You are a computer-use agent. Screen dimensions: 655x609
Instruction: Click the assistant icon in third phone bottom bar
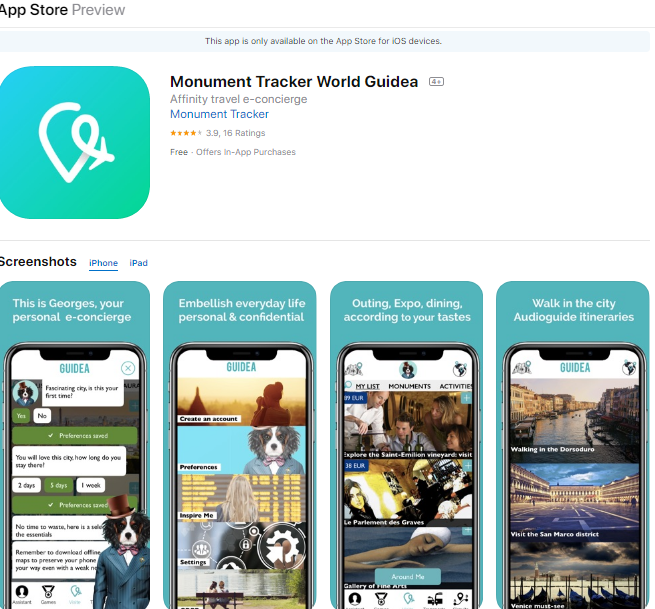pos(355,599)
